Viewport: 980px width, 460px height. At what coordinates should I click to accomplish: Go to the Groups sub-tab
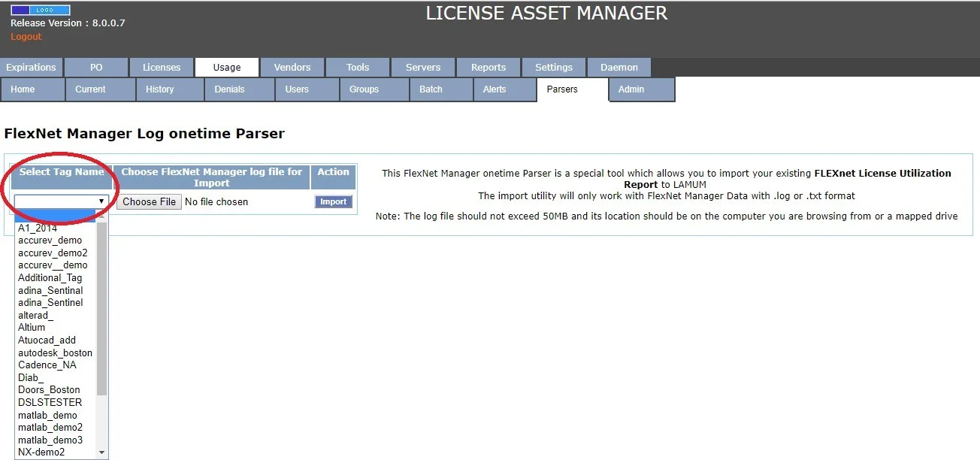coord(374,89)
